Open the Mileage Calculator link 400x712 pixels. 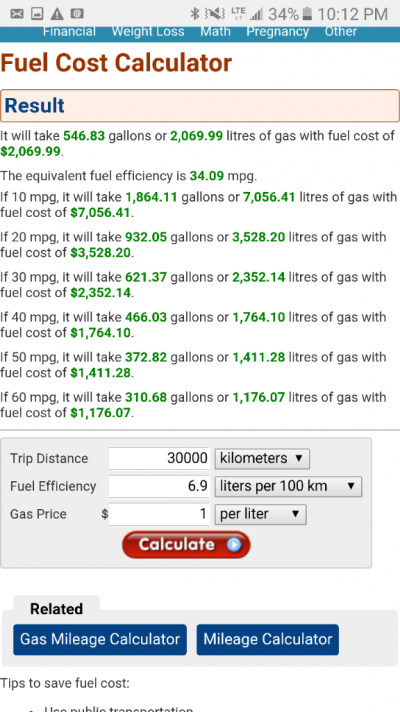[x=267, y=639]
